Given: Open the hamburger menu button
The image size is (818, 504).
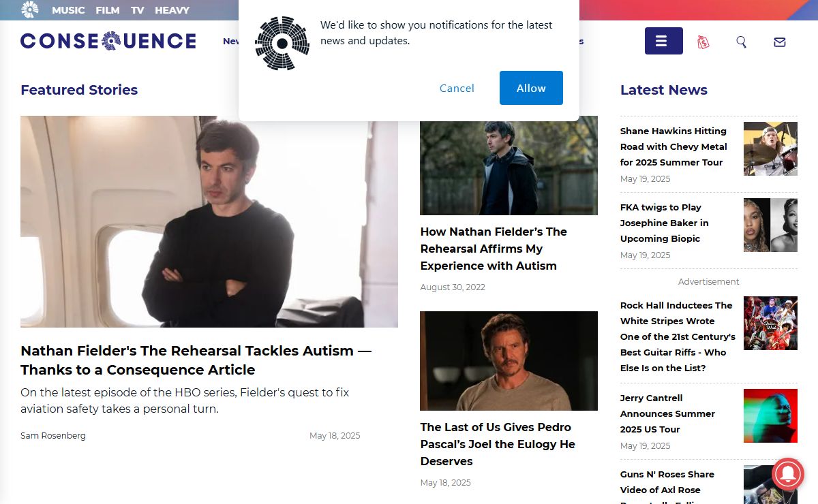Looking at the screenshot, I should click(663, 41).
